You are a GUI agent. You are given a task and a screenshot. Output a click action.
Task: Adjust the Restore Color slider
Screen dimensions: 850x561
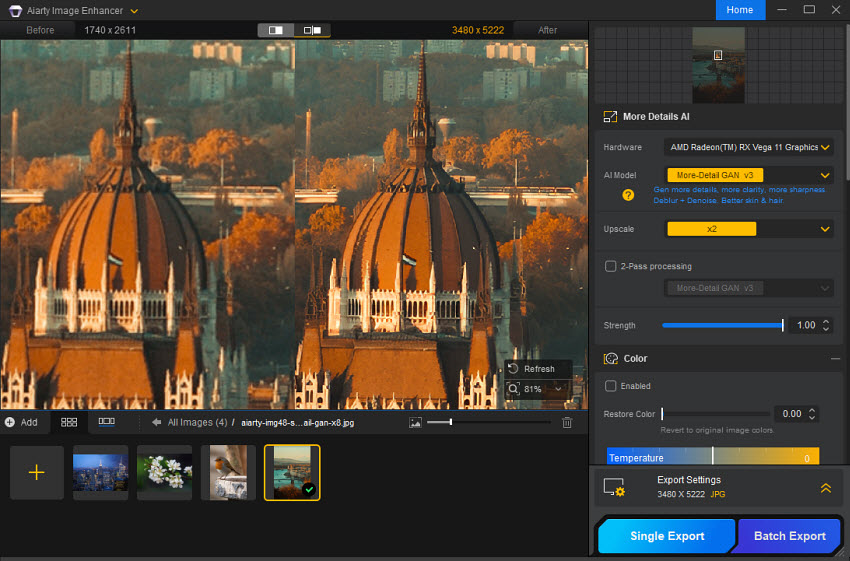716,414
